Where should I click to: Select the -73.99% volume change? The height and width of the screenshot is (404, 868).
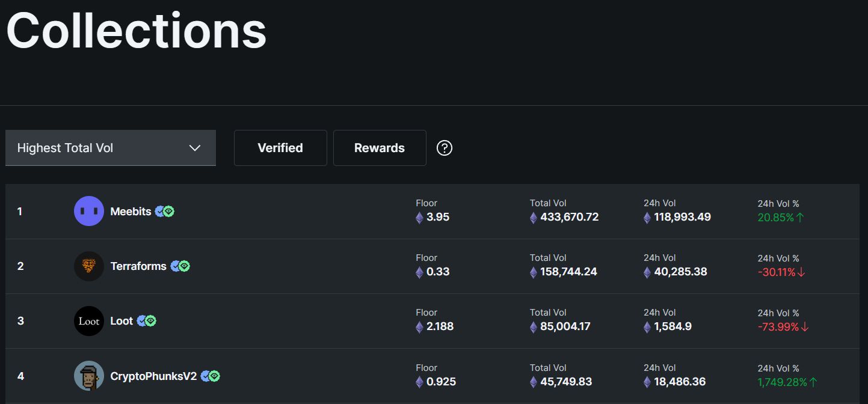point(778,327)
